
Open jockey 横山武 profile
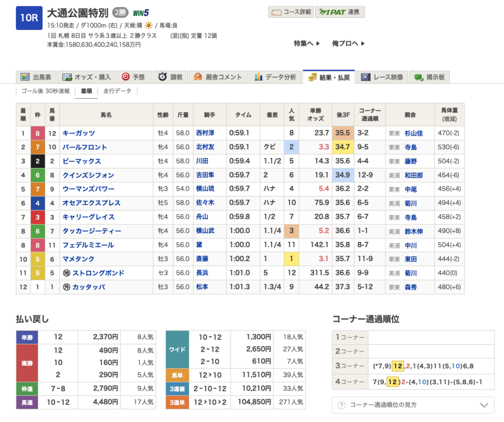205,230
